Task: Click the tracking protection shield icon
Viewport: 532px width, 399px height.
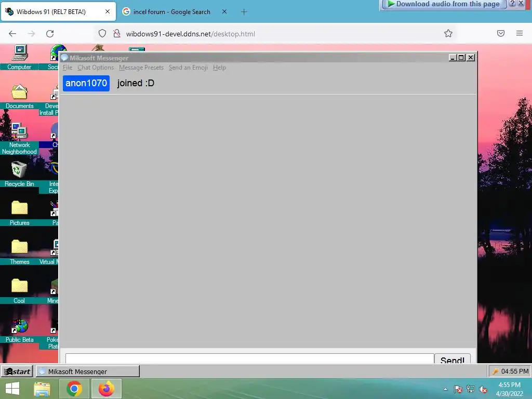Action: click(x=102, y=33)
